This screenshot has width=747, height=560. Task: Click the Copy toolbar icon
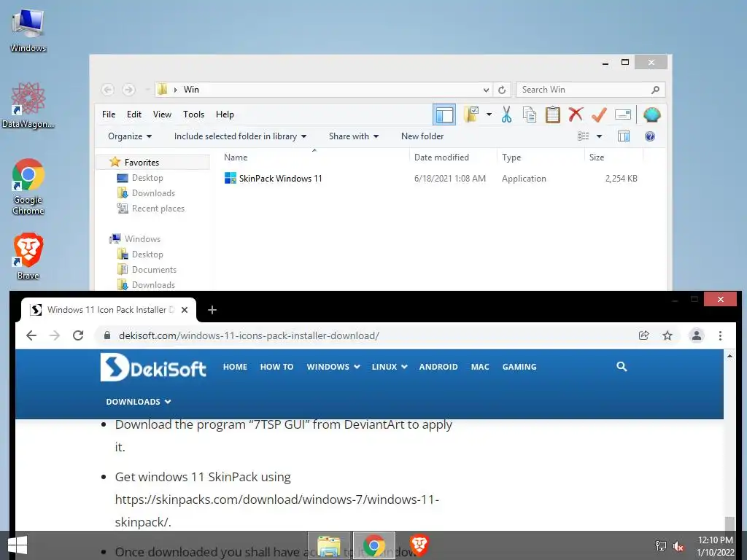(530, 114)
